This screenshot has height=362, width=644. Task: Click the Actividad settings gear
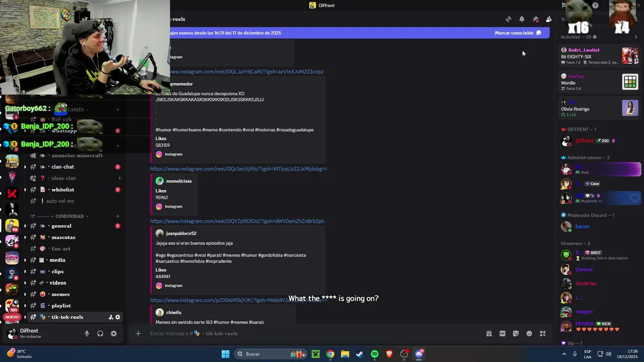[595, 37]
